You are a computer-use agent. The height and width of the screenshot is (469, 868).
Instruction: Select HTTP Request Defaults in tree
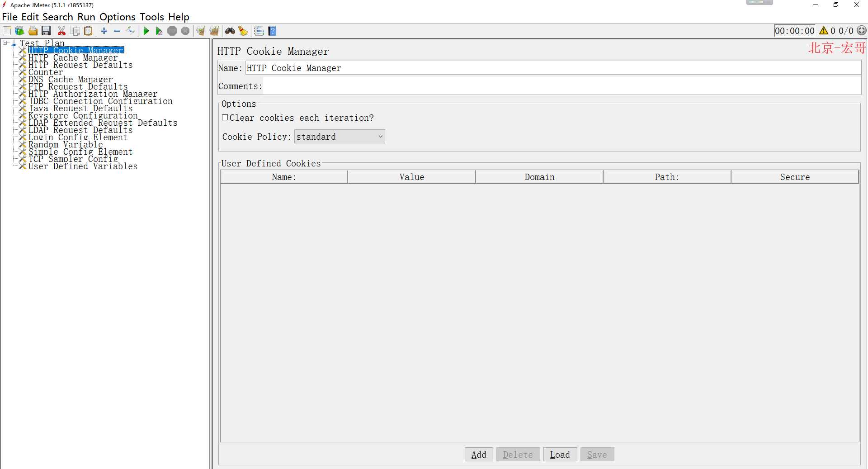point(80,65)
